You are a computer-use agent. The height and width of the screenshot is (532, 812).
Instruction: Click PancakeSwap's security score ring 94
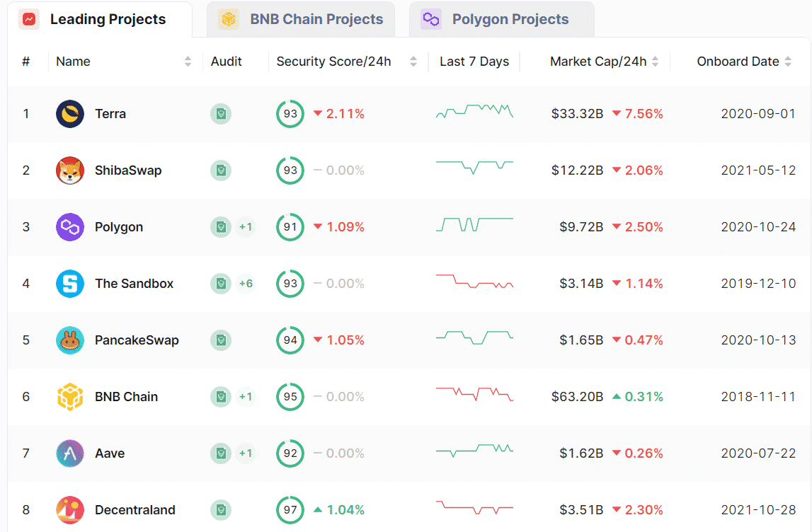pos(290,340)
